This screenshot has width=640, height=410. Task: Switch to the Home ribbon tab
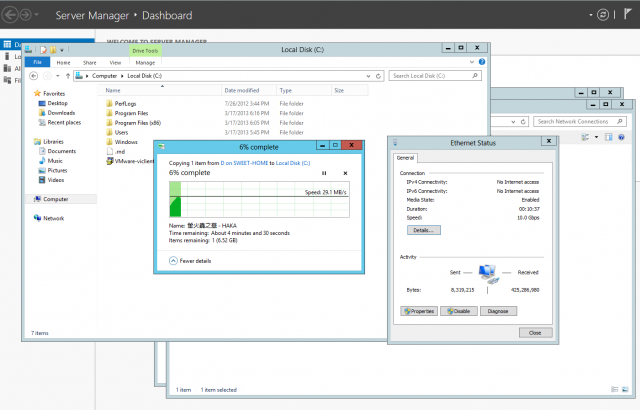[x=63, y=62]
